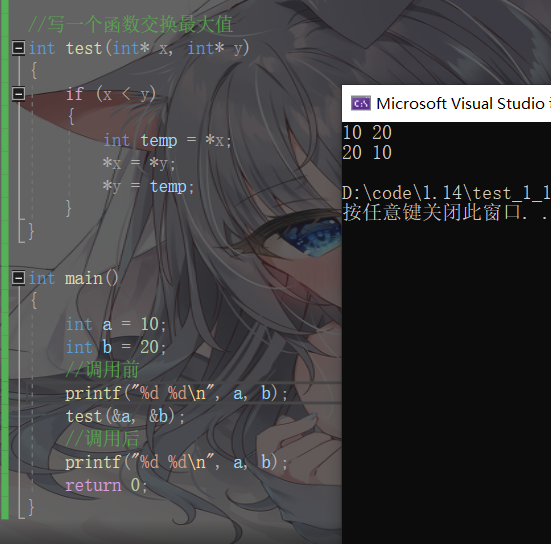Click the call test(&a, &b);

(125, 416)
